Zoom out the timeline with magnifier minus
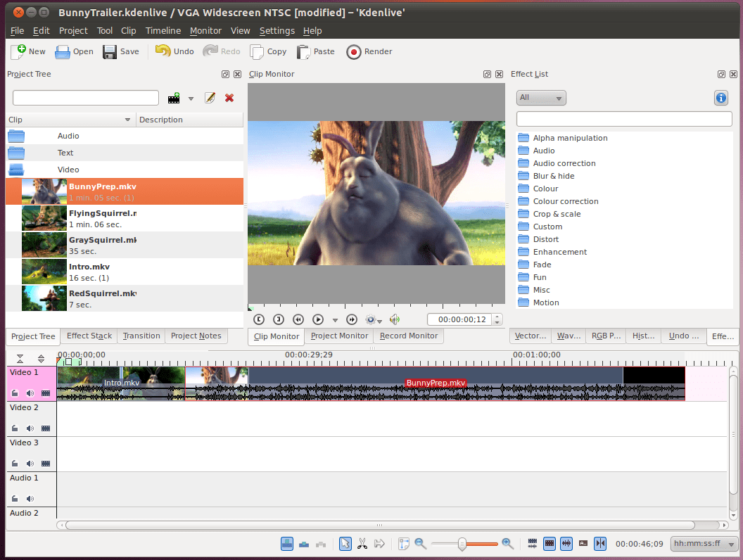Screen dimensions: 743x560 click(x=420, y=543)
